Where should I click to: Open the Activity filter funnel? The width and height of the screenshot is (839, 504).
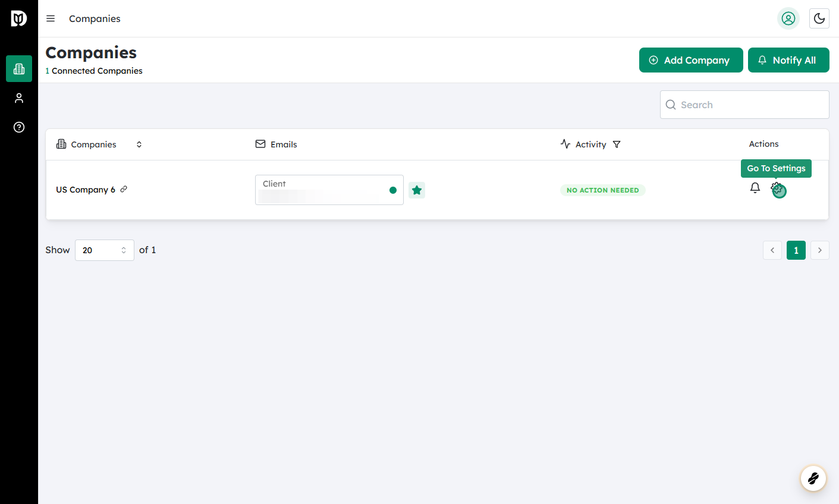pos(617,144)
